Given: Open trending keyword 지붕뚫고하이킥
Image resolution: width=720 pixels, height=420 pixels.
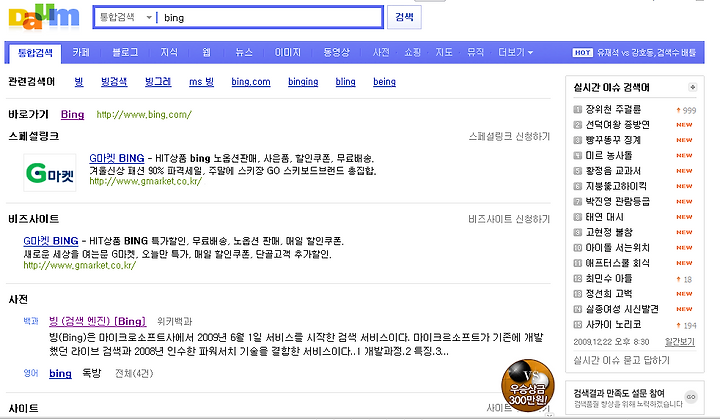Looking at the screenshot, I should click(616, 186).
